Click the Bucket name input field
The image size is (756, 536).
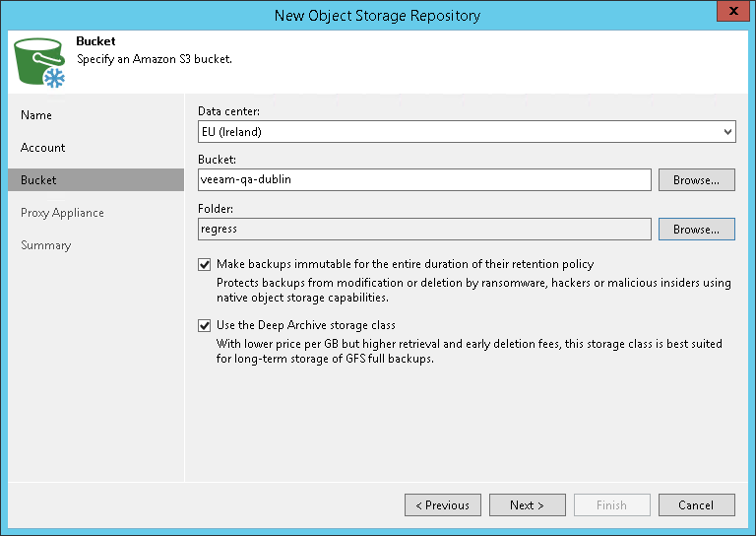point(424,180)
